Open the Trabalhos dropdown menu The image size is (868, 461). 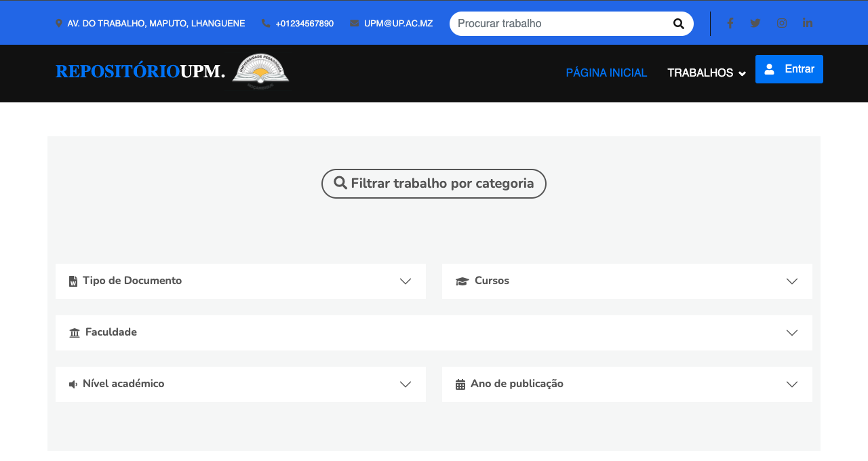(x=706, y=73)
